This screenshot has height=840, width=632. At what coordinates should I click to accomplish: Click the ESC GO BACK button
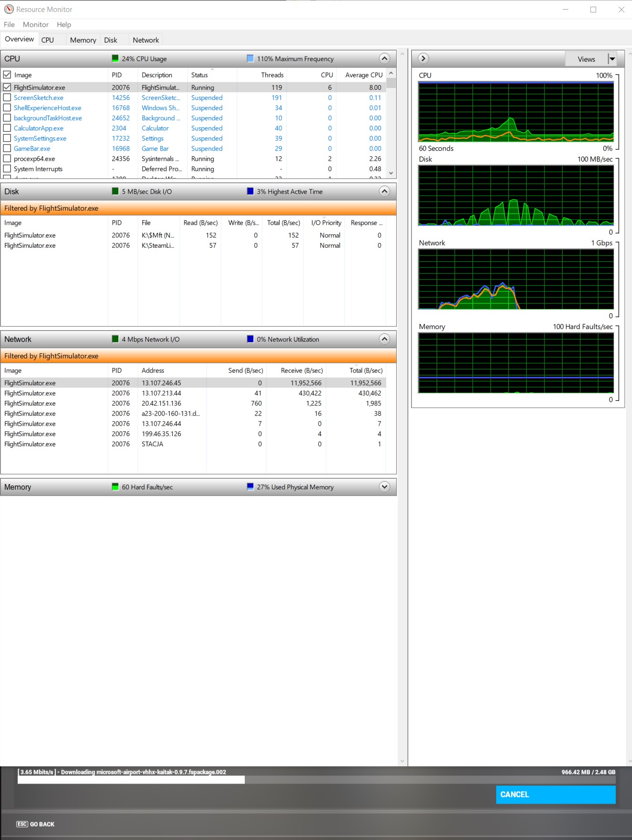(35, 824)
